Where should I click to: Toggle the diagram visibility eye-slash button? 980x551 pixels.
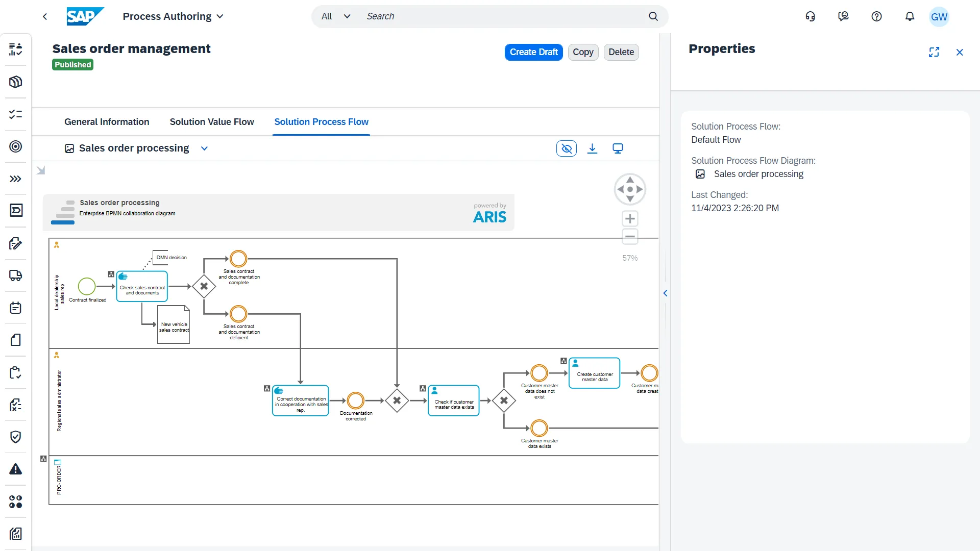tap(567, 148)
